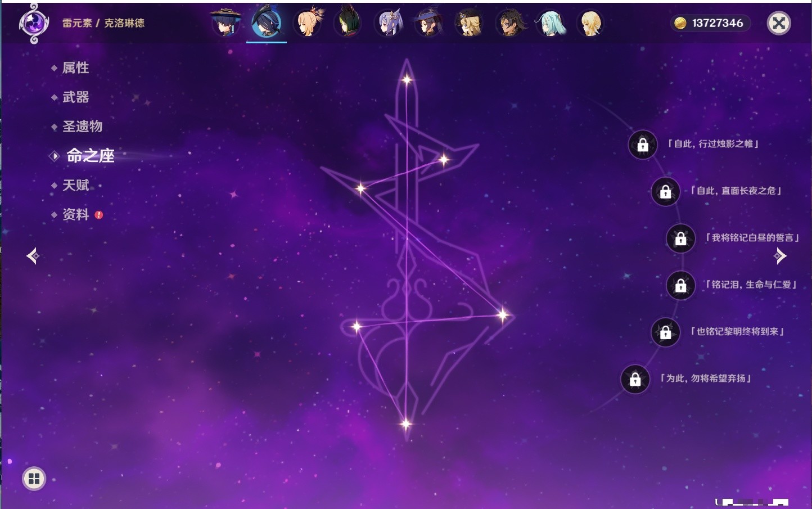The height and width of the screenshot is (509, 812).
Task: Switch to the dark-haired Dehya portrait
Action: [510, 22]
